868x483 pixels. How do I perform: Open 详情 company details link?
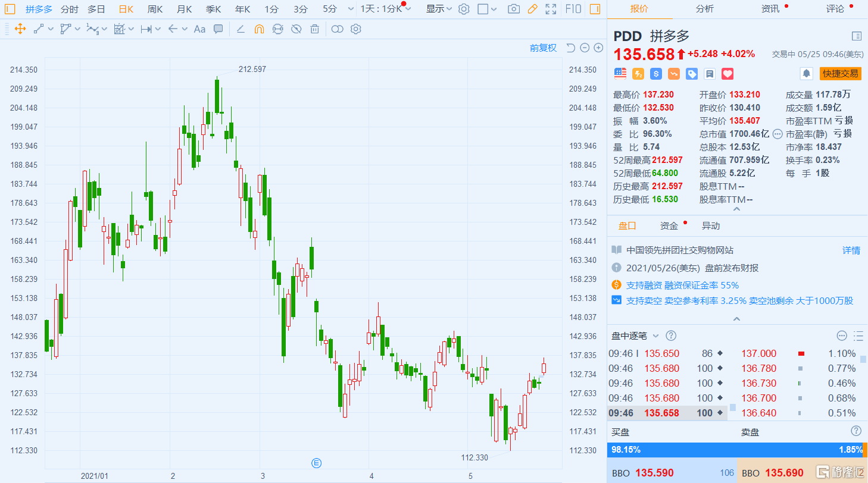tap(851, 250)
